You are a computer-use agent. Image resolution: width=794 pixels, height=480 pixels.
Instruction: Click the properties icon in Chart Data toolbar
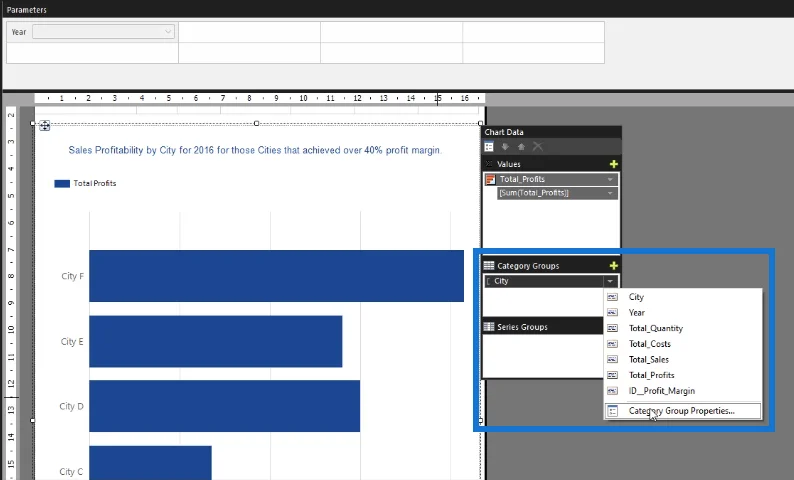(489, 147)
